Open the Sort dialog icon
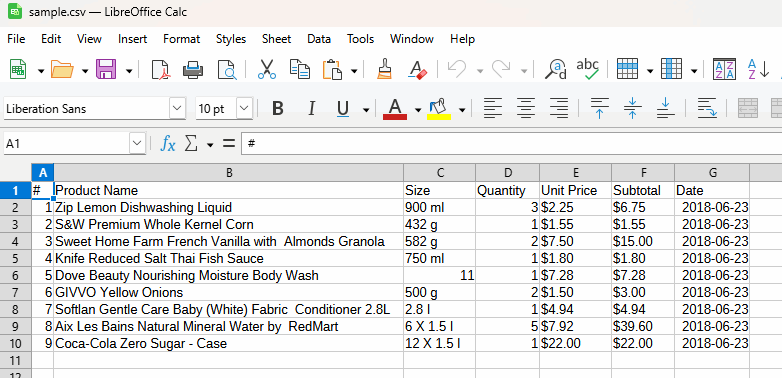 [x=725, y=69]
